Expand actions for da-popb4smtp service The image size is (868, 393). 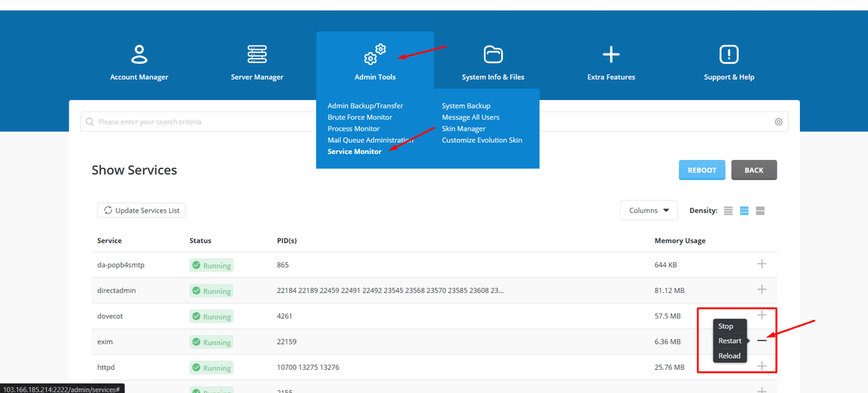(762, 264)
